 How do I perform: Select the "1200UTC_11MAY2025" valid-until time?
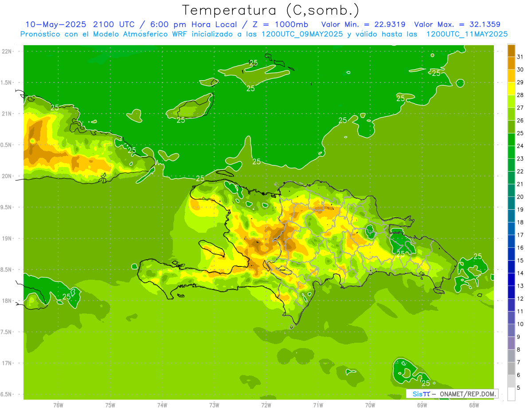tap(467, 34)
